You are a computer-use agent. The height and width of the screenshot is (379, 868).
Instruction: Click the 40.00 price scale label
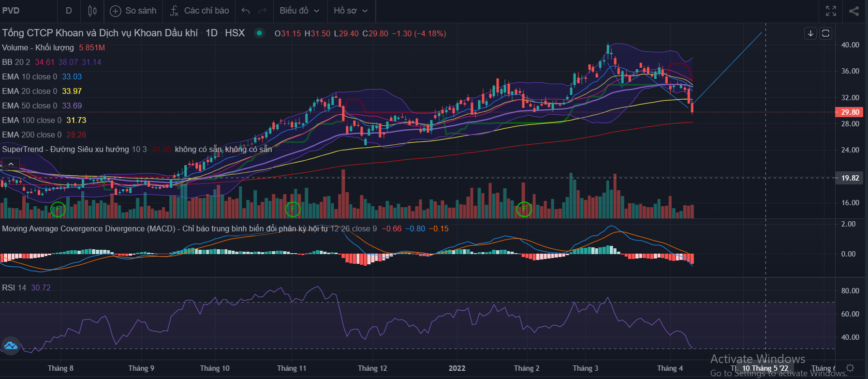pyautogui.click(x=850, y=45)
